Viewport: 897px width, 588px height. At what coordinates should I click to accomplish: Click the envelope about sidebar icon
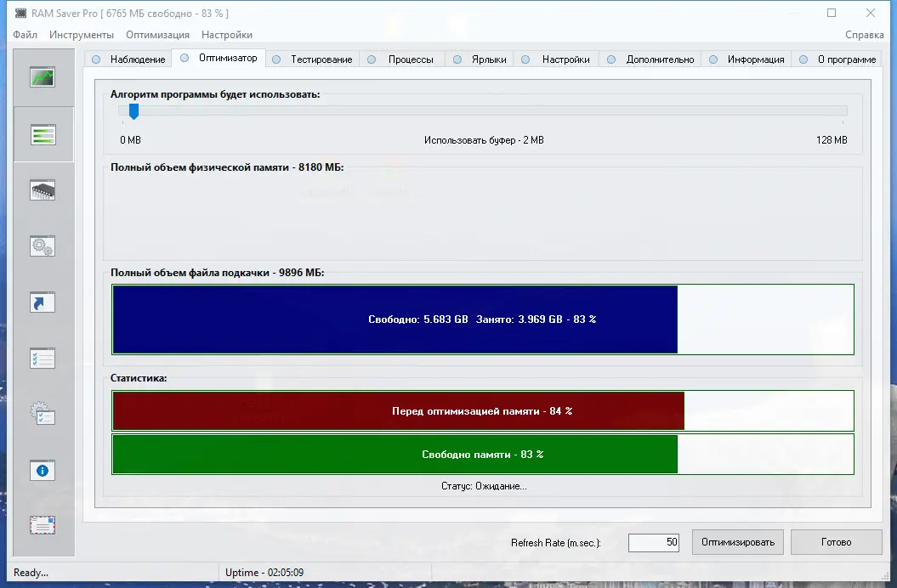(43, 526)
